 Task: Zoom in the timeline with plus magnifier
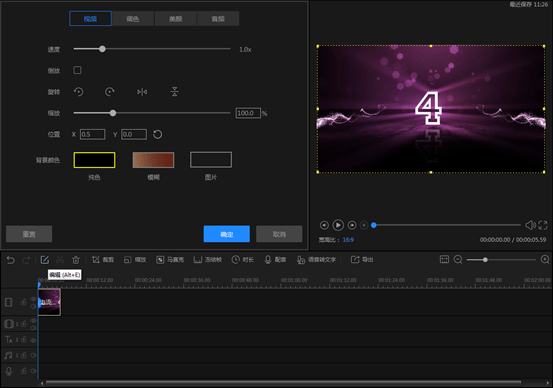pos(545,260)
